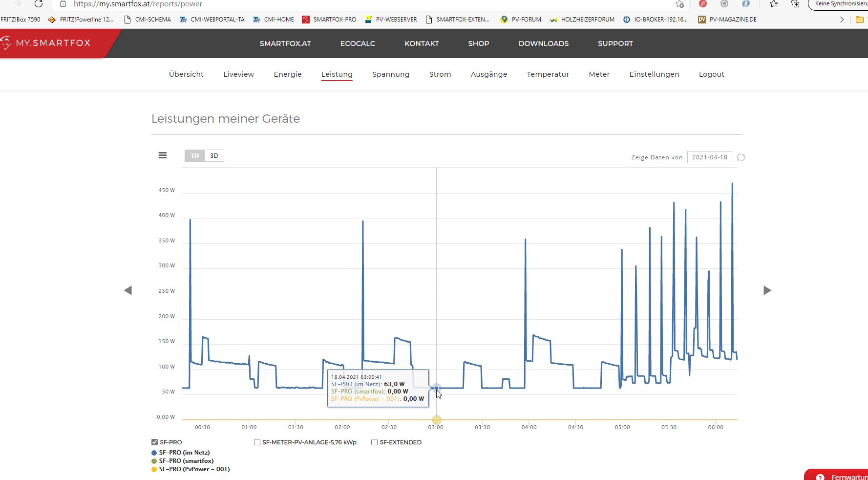The height and width of the screenshot is (480, 868).
Task: Click the browser reload icon
Action: [39, 4]
